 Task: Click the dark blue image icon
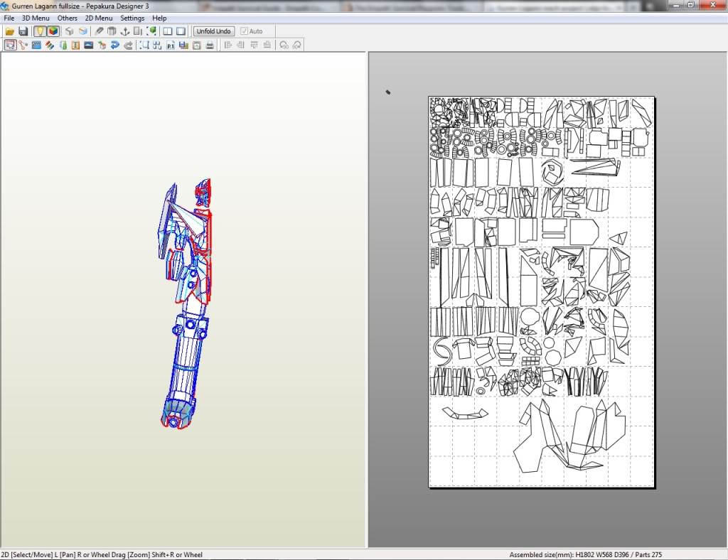(x=89, y=45)
